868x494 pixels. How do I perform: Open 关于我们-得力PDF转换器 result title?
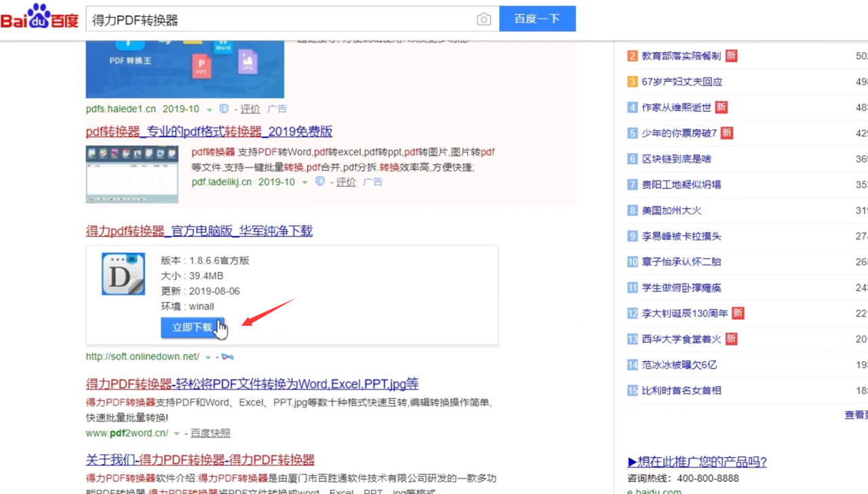point(200,460)
